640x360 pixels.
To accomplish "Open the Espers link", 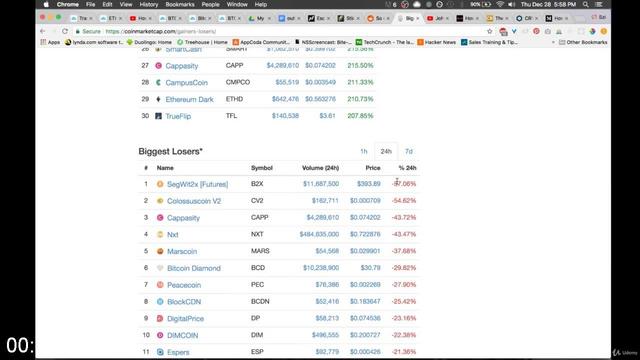I will (178, 352).
